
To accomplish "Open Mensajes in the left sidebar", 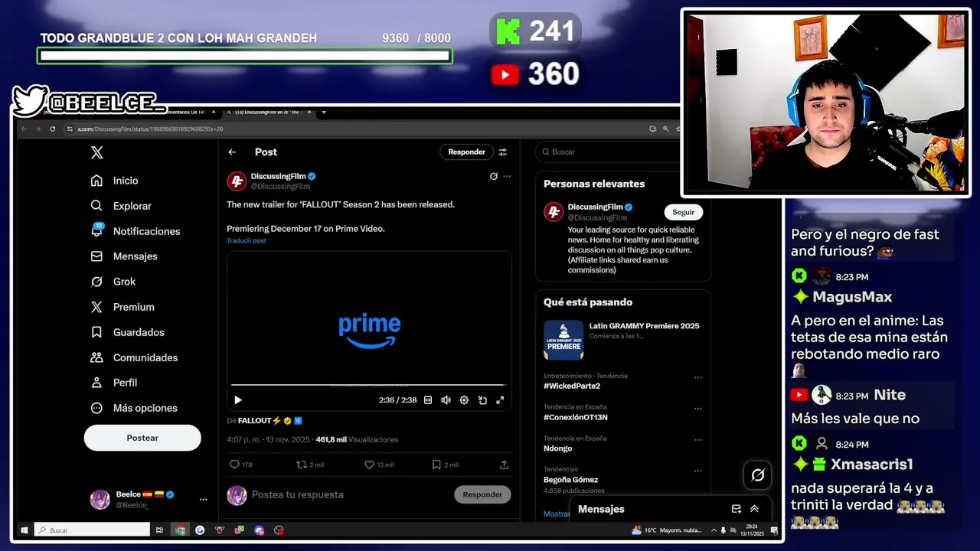I will (124, 256).
